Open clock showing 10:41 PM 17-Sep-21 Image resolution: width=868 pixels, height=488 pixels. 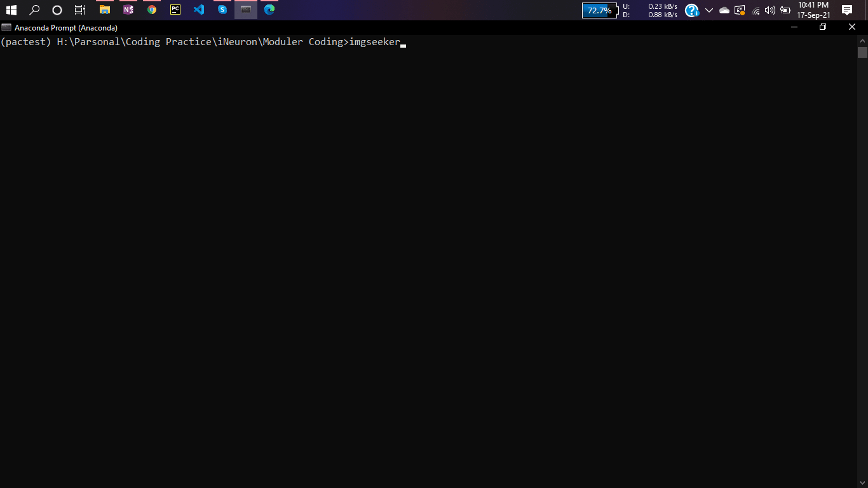tap(813, 10)
